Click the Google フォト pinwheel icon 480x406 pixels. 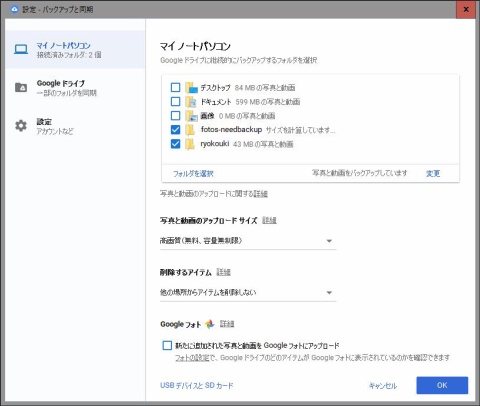coord(210,324)
